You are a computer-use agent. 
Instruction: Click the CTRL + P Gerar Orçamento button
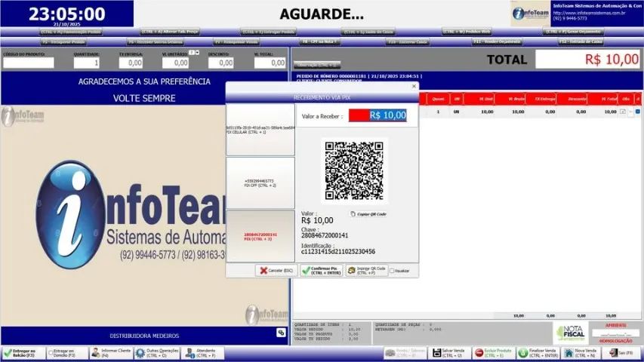click(x=574, y=32)
